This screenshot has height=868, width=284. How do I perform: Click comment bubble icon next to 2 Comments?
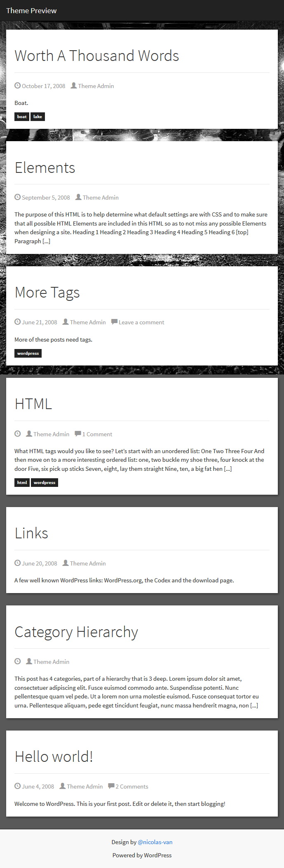pos(111,786)
